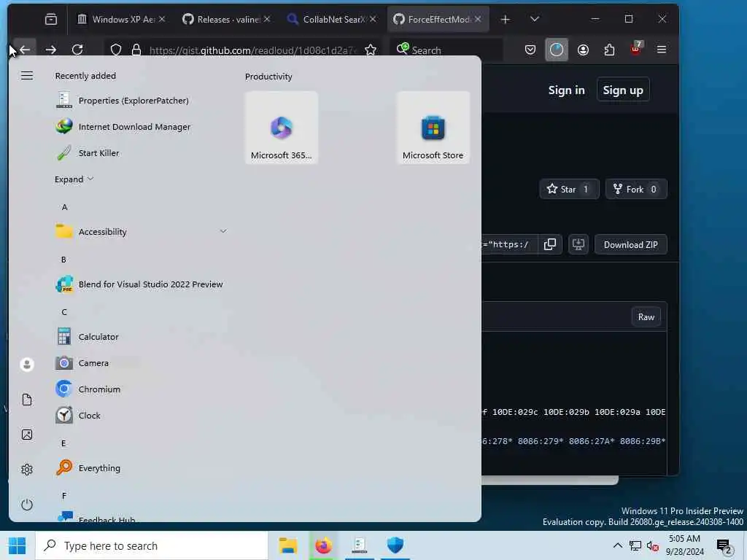This screenshot has width=747, height=560.
Task: Open the notification center icon
Action: pos(724,547)
